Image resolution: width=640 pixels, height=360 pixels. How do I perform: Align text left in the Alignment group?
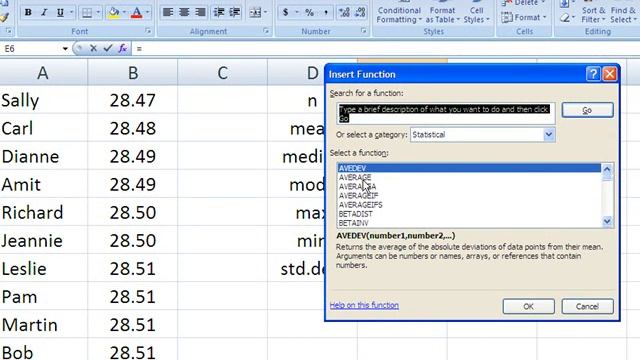click(x=168, y=13)
